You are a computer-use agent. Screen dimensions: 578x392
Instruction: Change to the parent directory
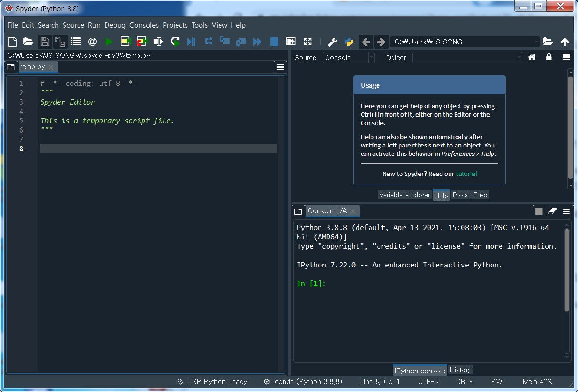(x=564, y=42)
